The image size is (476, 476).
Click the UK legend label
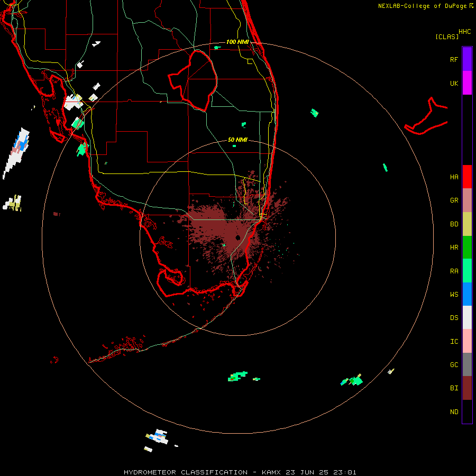click(x=454, y=83)
